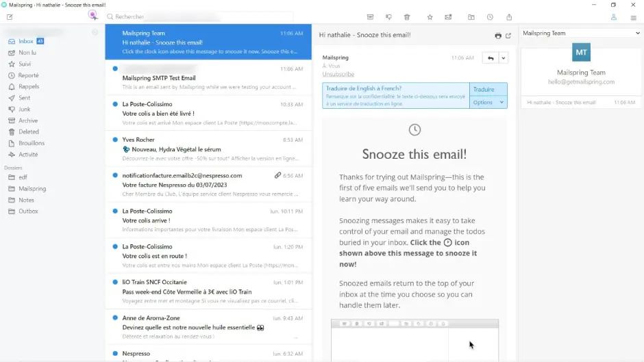Open the translation Options dropdown
Viewport: 644px width, 362px height.
coord(488,102)
